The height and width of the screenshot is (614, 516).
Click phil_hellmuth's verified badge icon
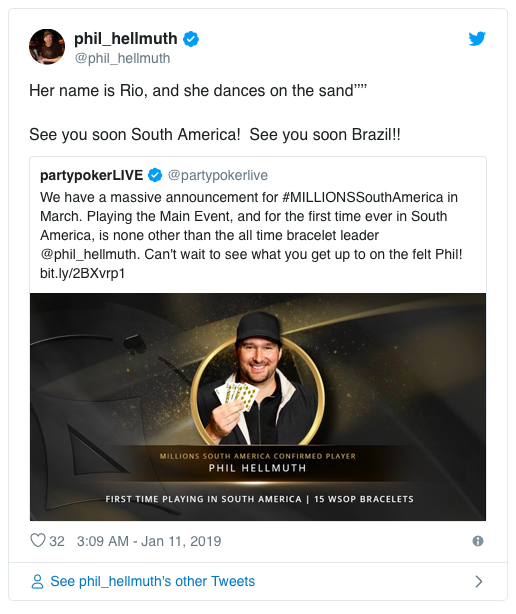(x=191, y=39)
